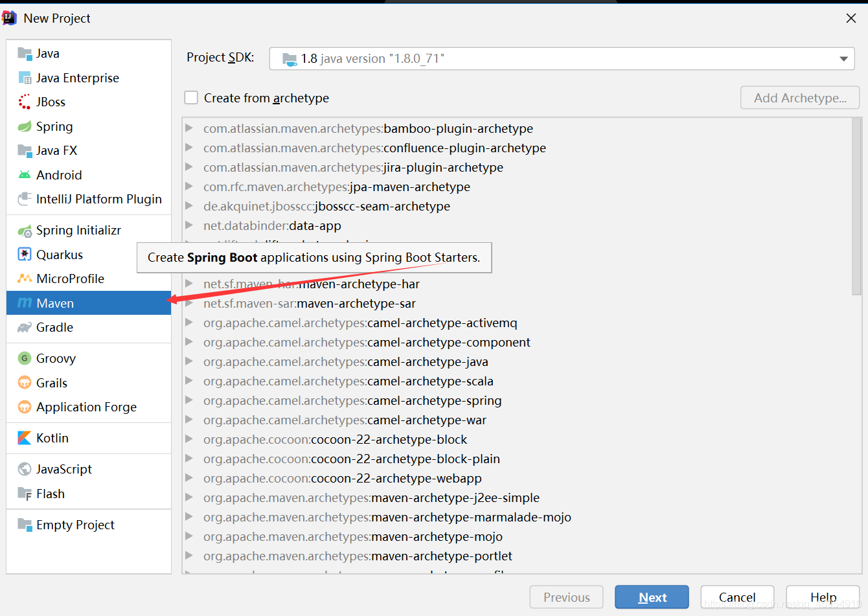Select cocoon-22-archetype-block row

pyautogui.click(x=517, y=439)
